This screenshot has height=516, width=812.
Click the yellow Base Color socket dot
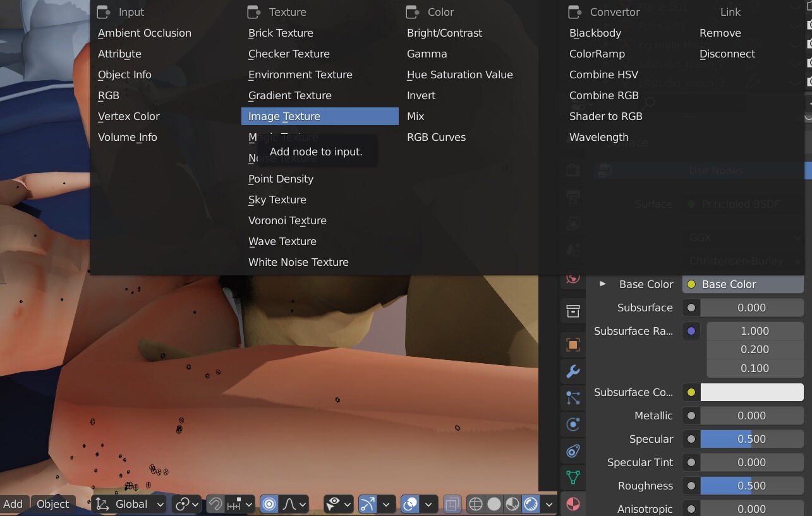(691, 284)
